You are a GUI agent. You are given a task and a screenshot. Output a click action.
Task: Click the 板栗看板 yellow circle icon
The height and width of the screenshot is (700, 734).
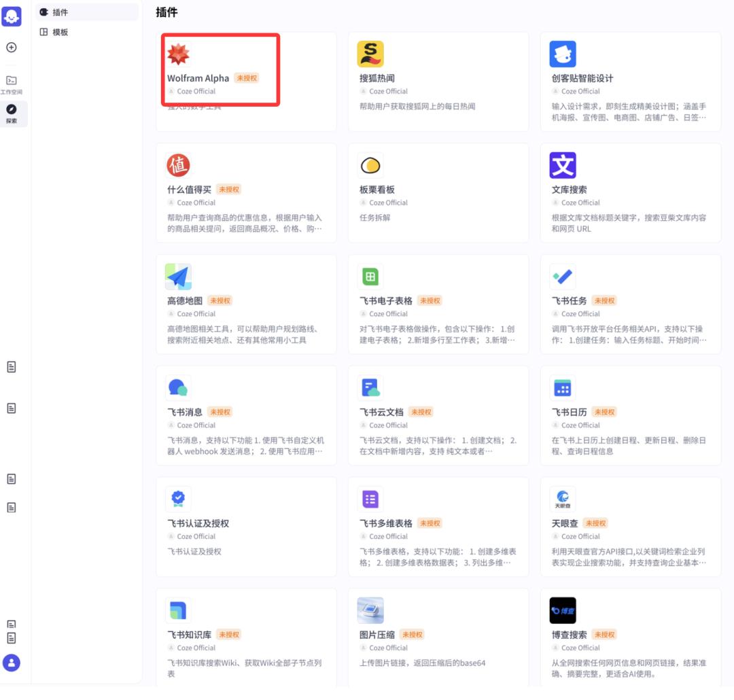[x=370, y=165]
